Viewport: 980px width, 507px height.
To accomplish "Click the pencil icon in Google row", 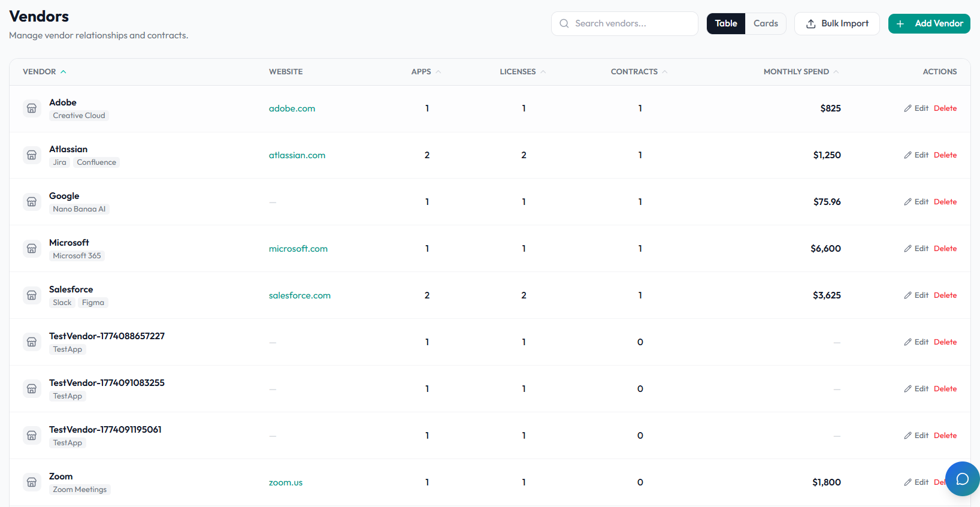I will pyautogui.click(x=908, y=202).
